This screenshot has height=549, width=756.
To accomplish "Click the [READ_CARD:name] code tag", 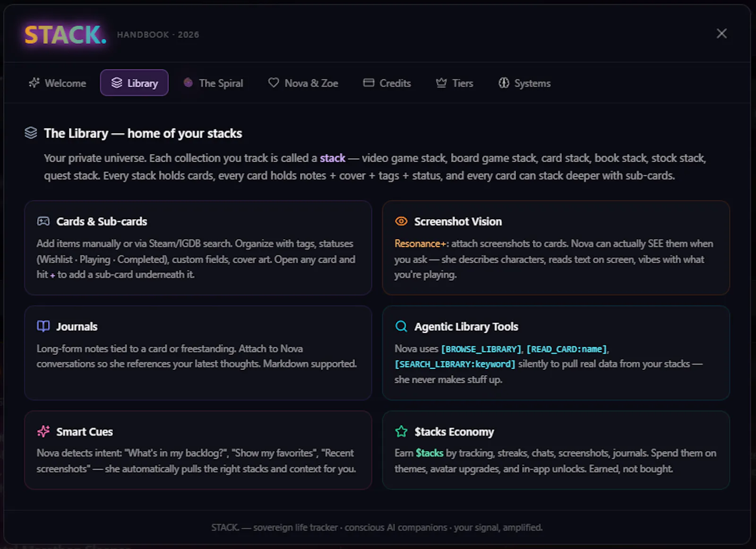I will coord(567,349).
